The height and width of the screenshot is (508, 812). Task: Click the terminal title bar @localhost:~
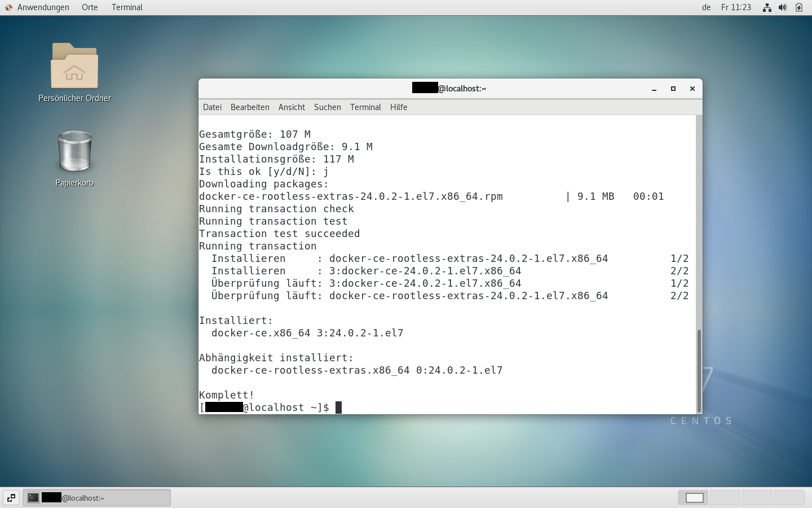[449, 89]
